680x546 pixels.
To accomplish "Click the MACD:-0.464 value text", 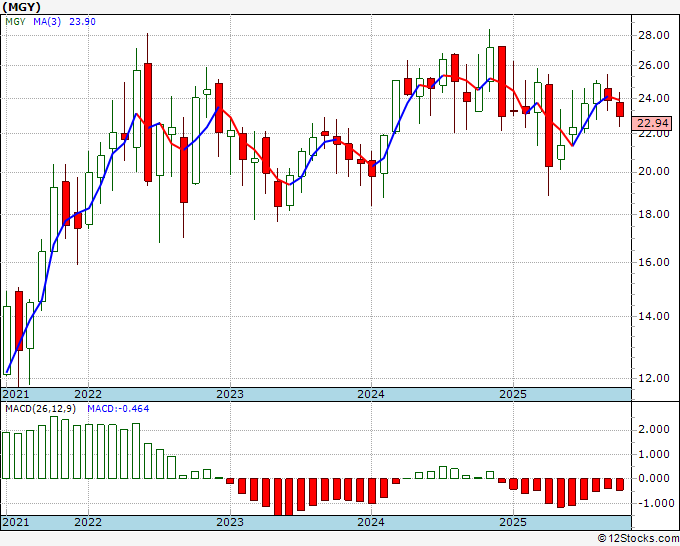I will point(118,409).
